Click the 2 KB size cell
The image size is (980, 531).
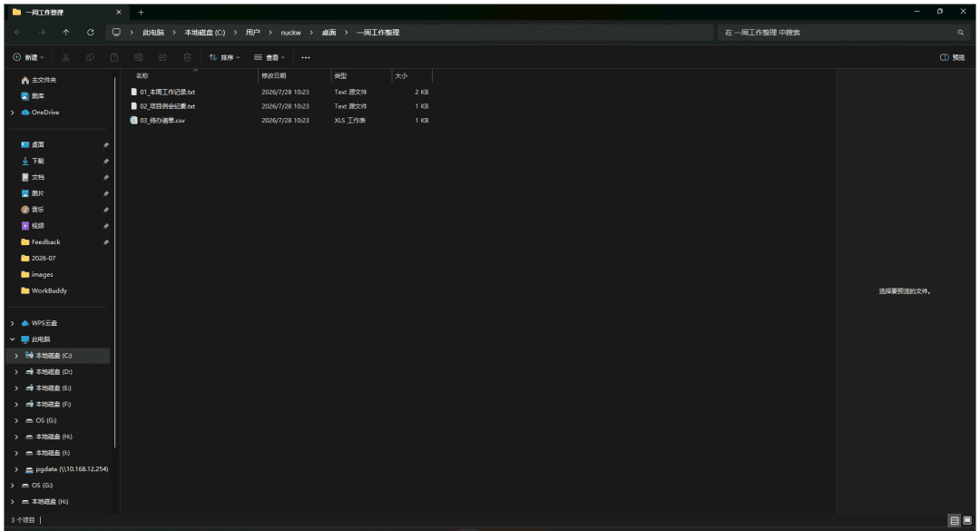[422, 92]
